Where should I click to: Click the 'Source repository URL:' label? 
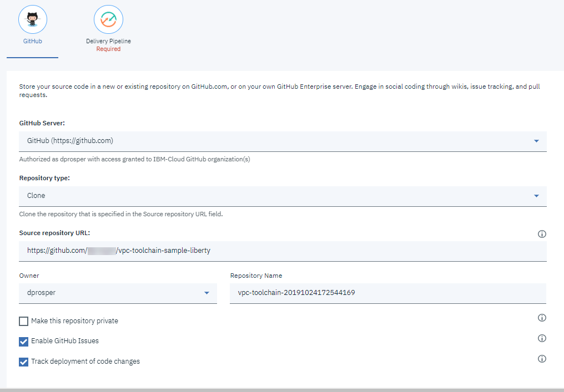[x=54, y=233]
